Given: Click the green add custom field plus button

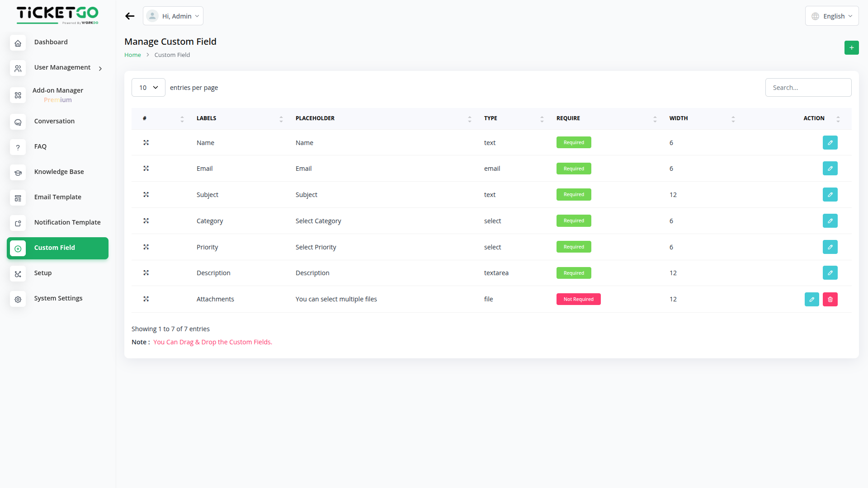Looking at the screenshot, I should click(x=851, y=47).
